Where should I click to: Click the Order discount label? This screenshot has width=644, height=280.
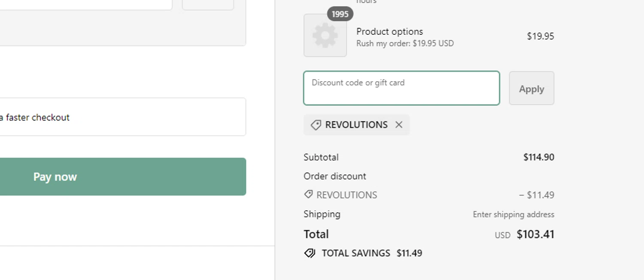click(335, 176)
